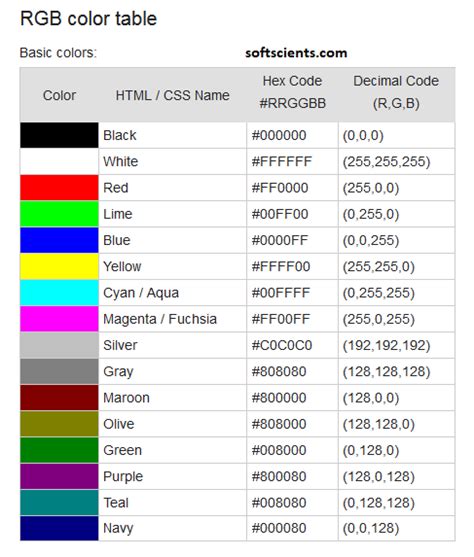Viewport: 474px width, 557px height.
Task: Click the Hex Code #RRGGBB column header
Action: [x=292, y=92]
